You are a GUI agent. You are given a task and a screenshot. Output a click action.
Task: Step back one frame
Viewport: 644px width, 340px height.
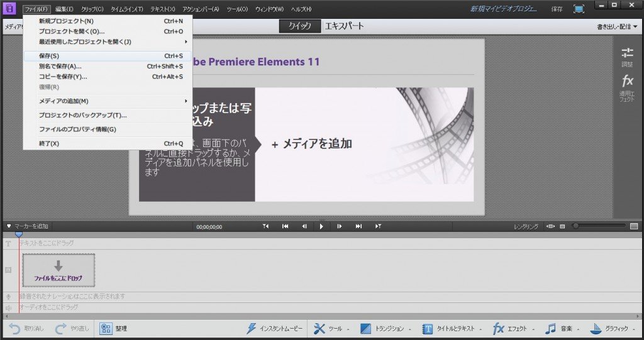[x=304, y=226]
